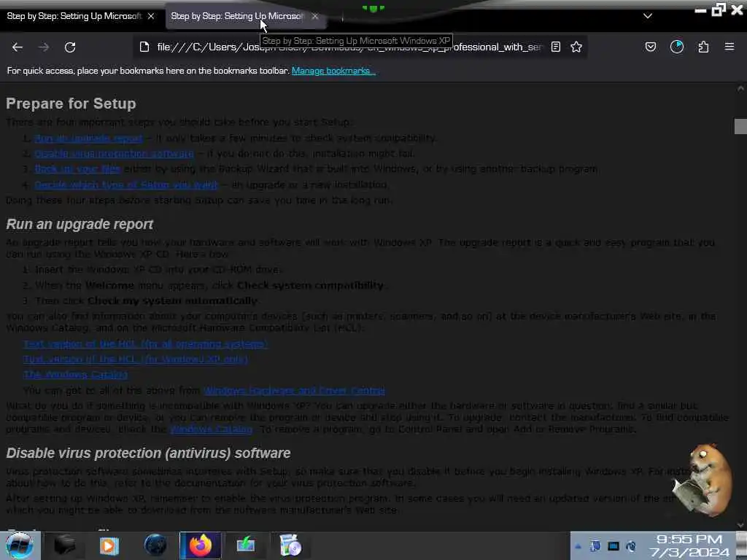Click the scrollbar down arrow
747x560 pixels.
point(740,525)
